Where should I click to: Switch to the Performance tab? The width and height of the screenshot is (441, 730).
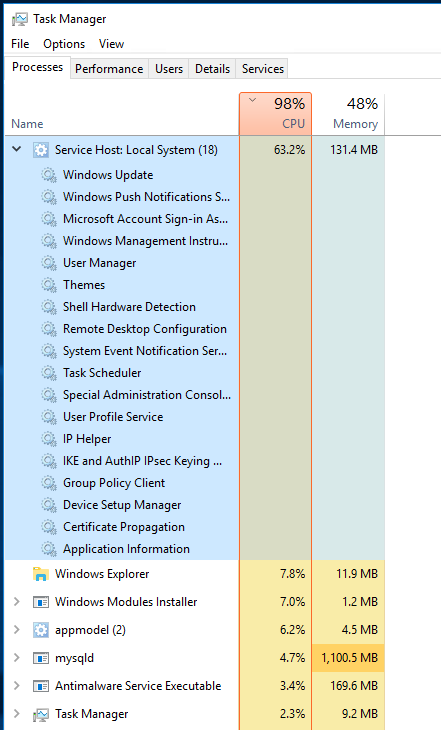[x=109, y=69]
